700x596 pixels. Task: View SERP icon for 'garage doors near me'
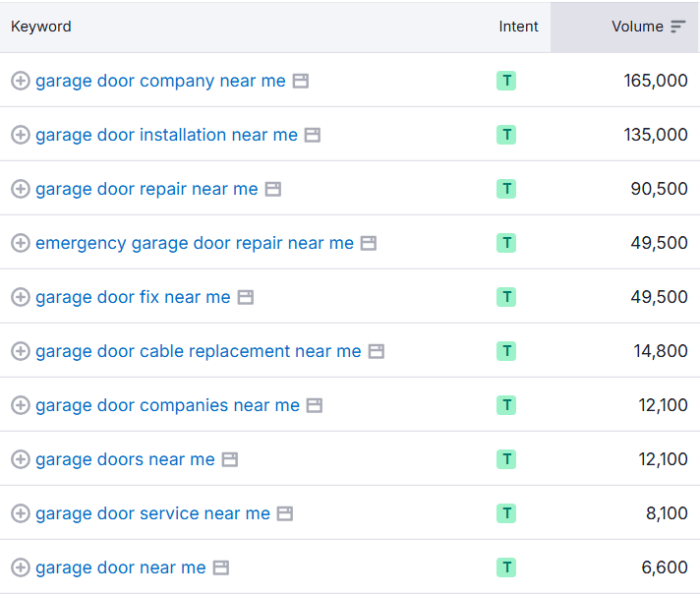[230, 459]
